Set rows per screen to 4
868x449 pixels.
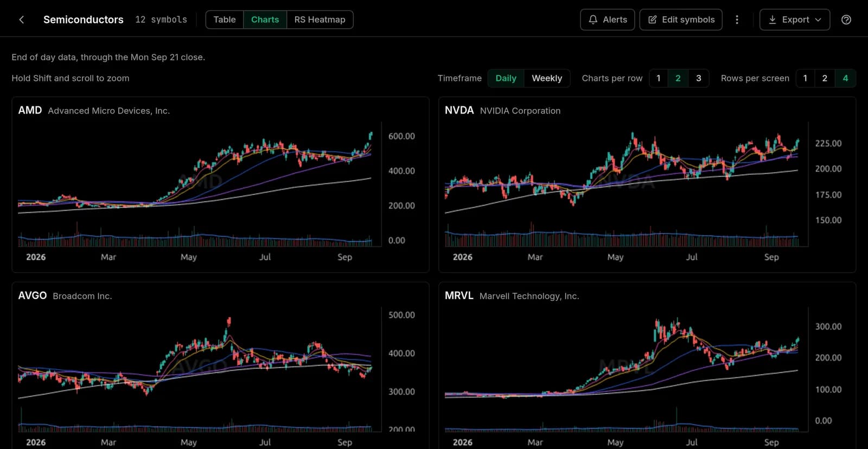point(845,78)
